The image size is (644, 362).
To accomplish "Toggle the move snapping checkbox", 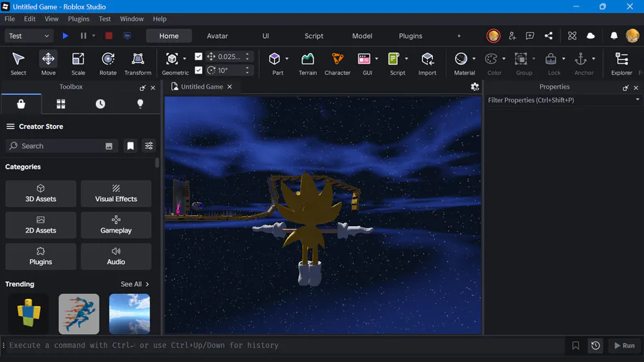I will coord(198,57).
